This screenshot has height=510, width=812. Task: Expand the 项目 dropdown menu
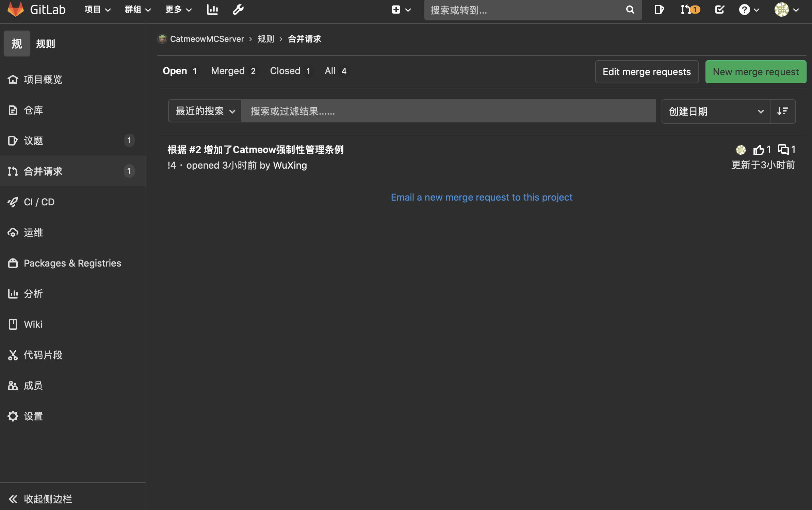point(97,10)
